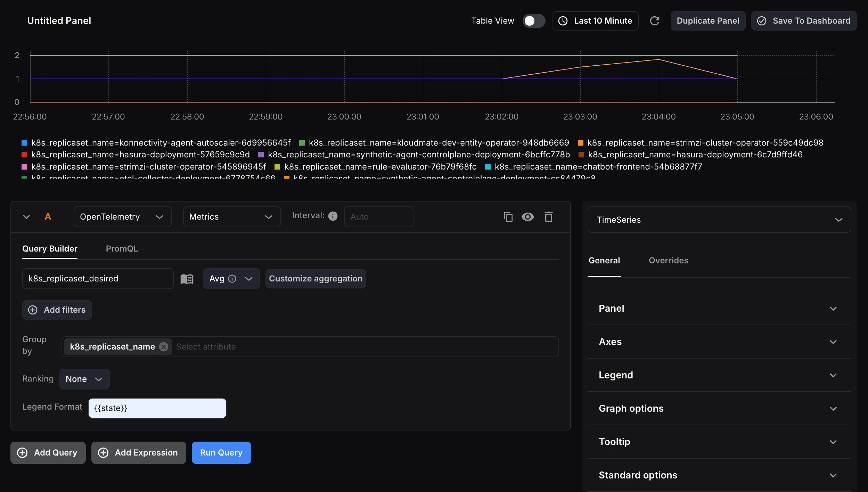Expand the Panel section
The width and height of the screenshot is (868, 492).
coord(719,309)
